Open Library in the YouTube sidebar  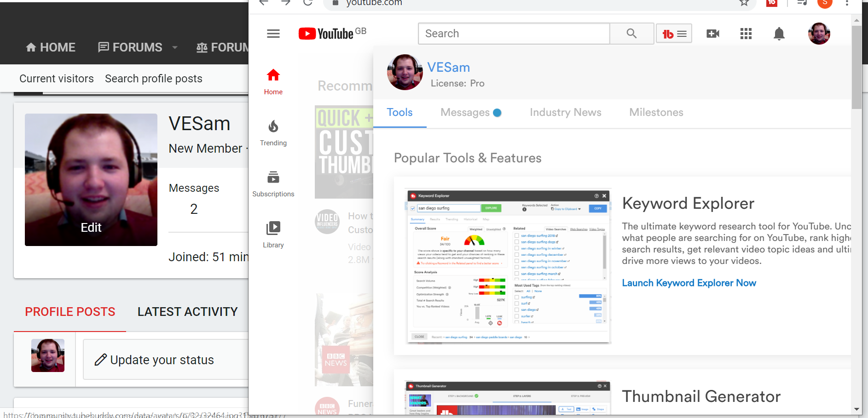273,235
